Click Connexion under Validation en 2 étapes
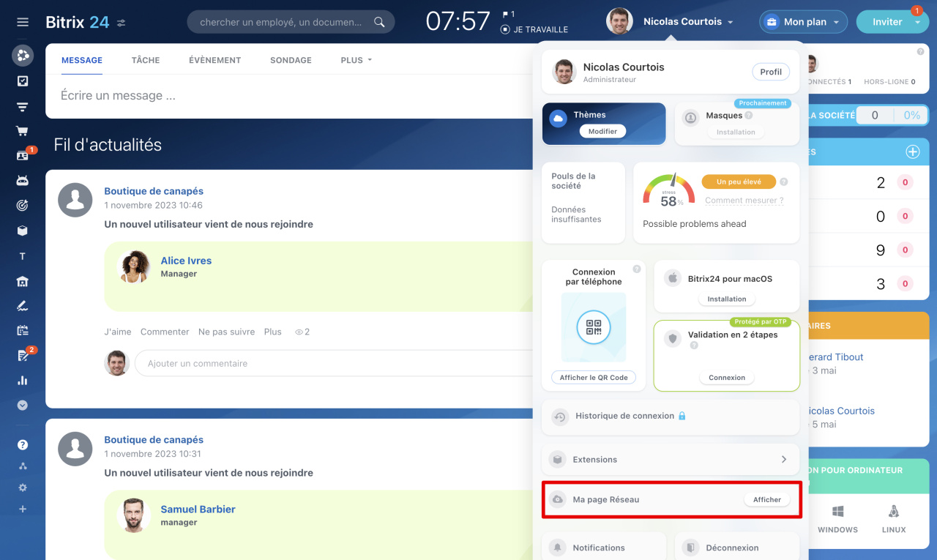Viewport: 937px width, 560px height. [727, 378]
